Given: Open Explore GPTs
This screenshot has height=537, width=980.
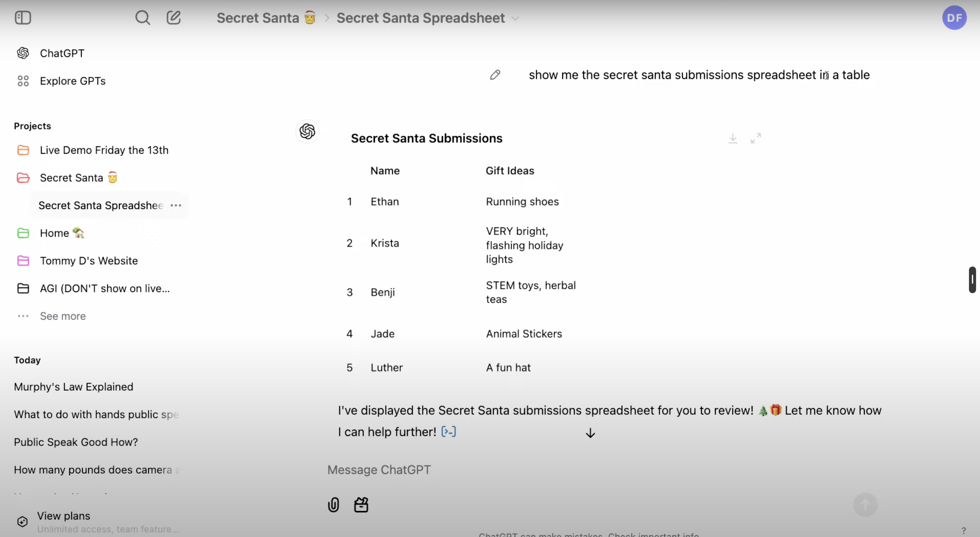Looking at the screenshot, I should pos(72,81).
